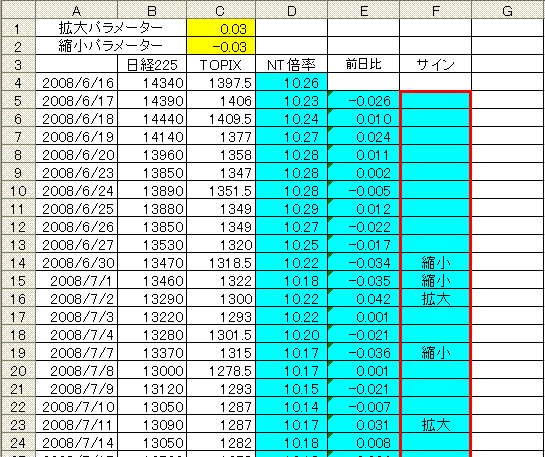
Task: Click the yellow cell containing 0.03
Action: [221, 28]
